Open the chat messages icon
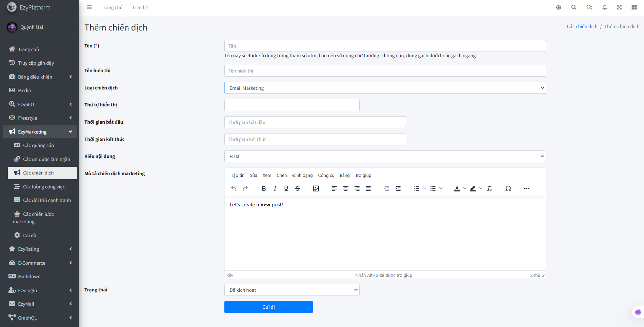The height and width of the screenshot is (327, 644). [589, 7]
